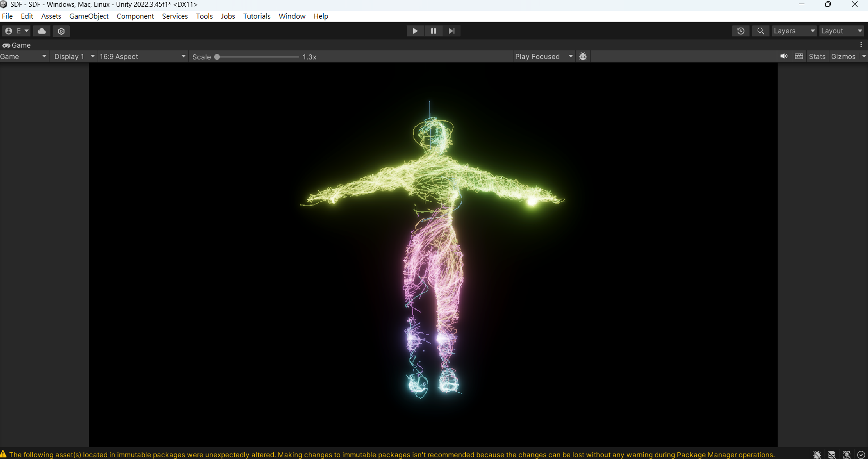This screenshot has height=459, width=868.
Task: Select the Game tab
Action: pos(17,45)
